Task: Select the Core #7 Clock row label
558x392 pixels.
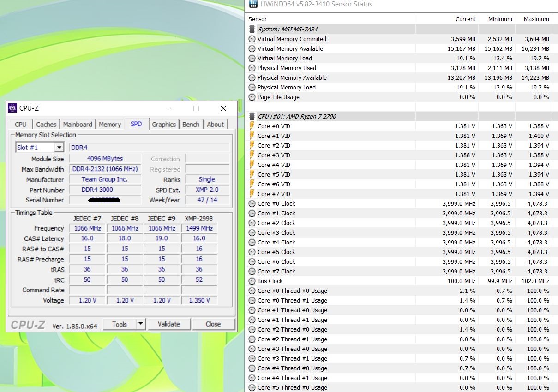Action: [276, 271]
